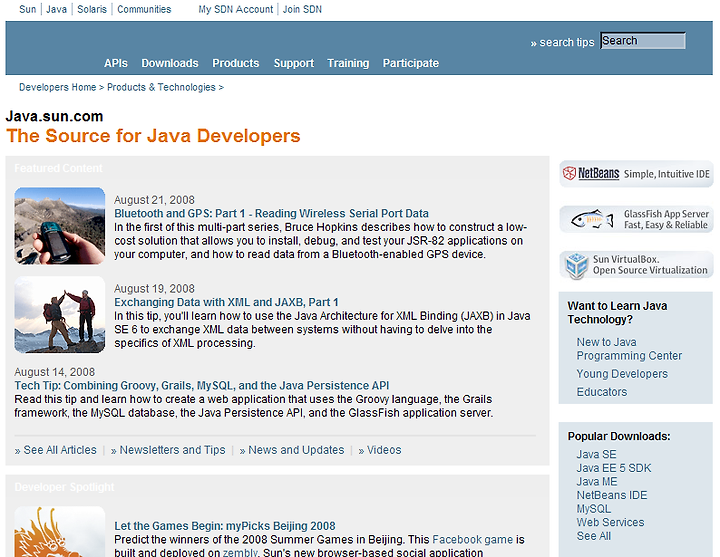Open the GlassFish App Server banner
720x557 pixels.
[636, 219]
